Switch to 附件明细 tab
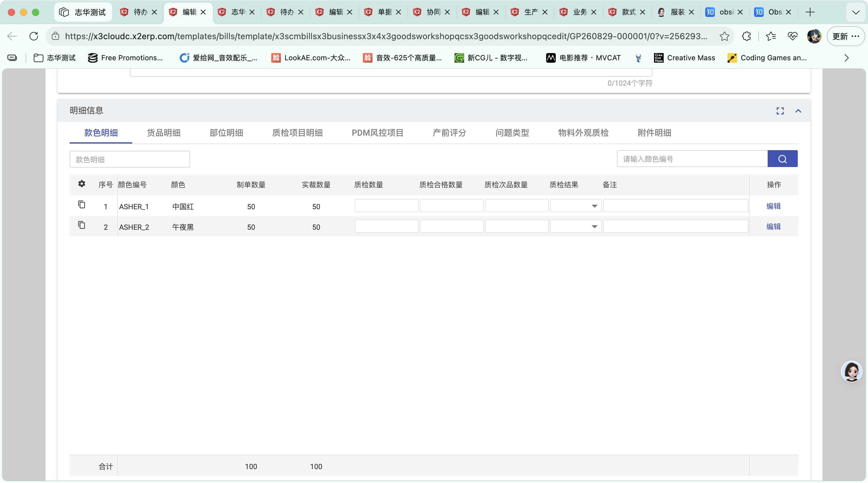868x483 pixels. point(654,133)
